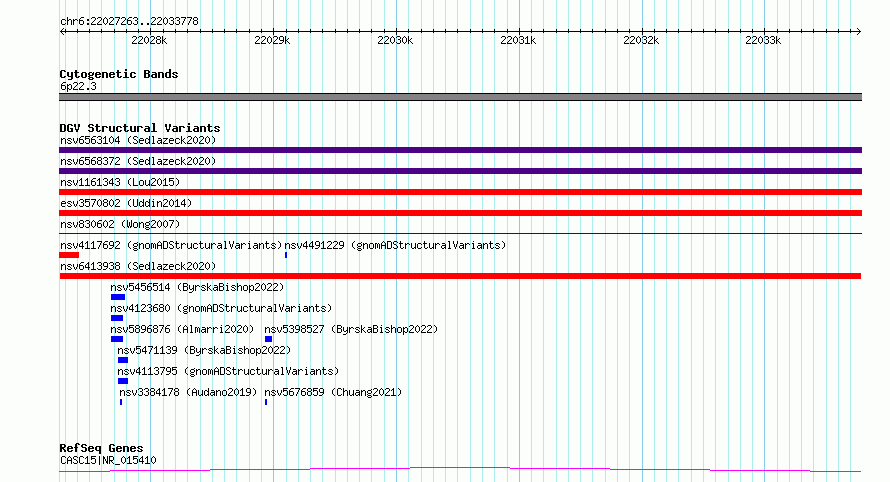This screenshot has width=890, height=482.
Task: Click the nsv4491229 (gnomADStructuralVariants) label
Action: pos(395,245)
